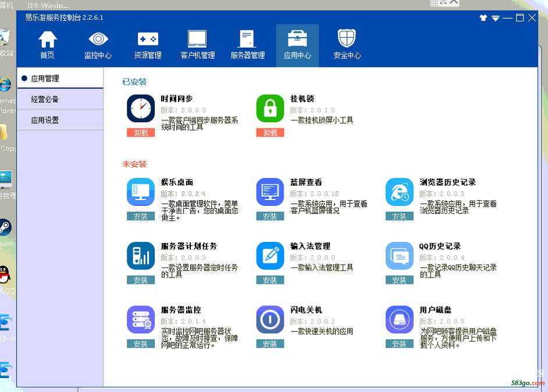Open 资源管理 gamepad icon
548x392 pixels.
pos(148,39)
